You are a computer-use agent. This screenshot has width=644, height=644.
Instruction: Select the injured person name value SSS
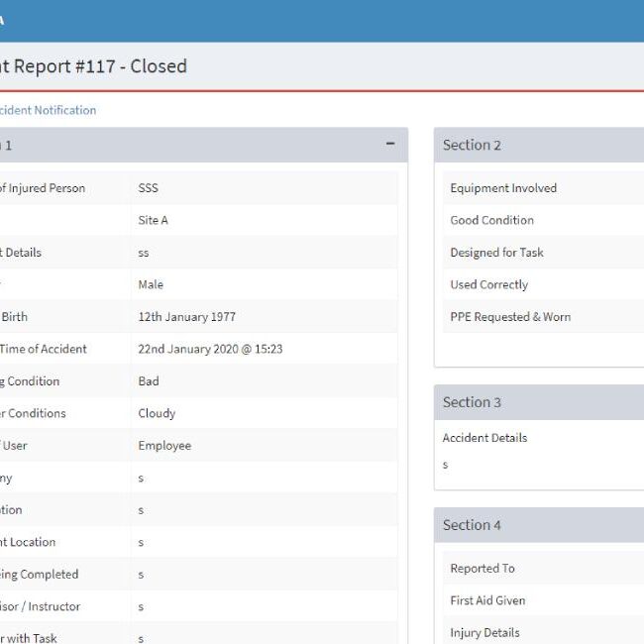click(148, 188)
